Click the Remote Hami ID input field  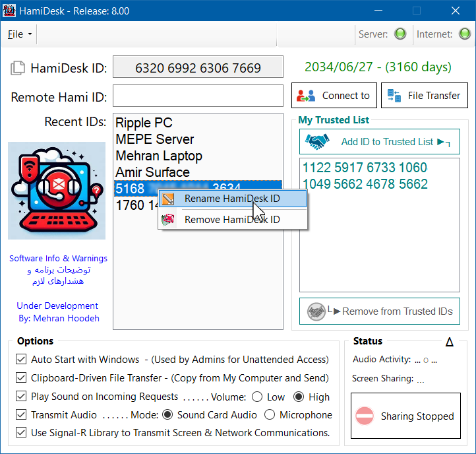click(198, 96)
